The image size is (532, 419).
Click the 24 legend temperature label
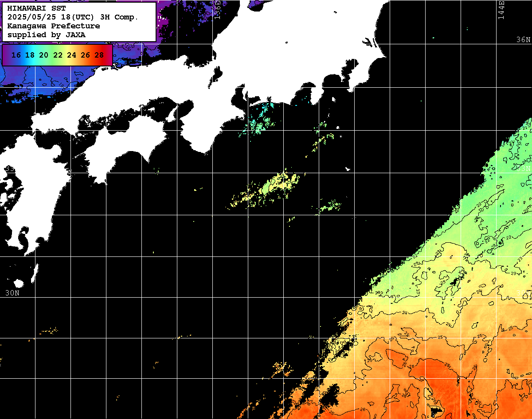pos(71,55)
